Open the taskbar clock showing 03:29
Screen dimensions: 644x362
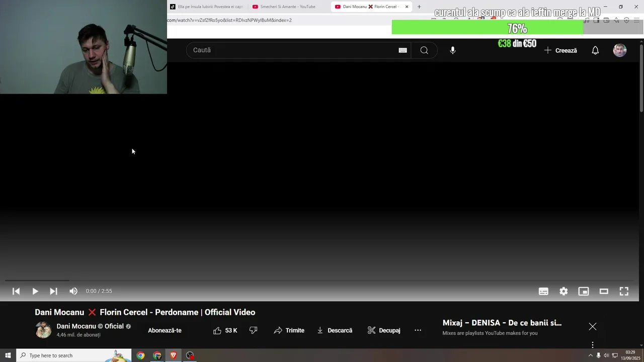(x=630, y=355)
